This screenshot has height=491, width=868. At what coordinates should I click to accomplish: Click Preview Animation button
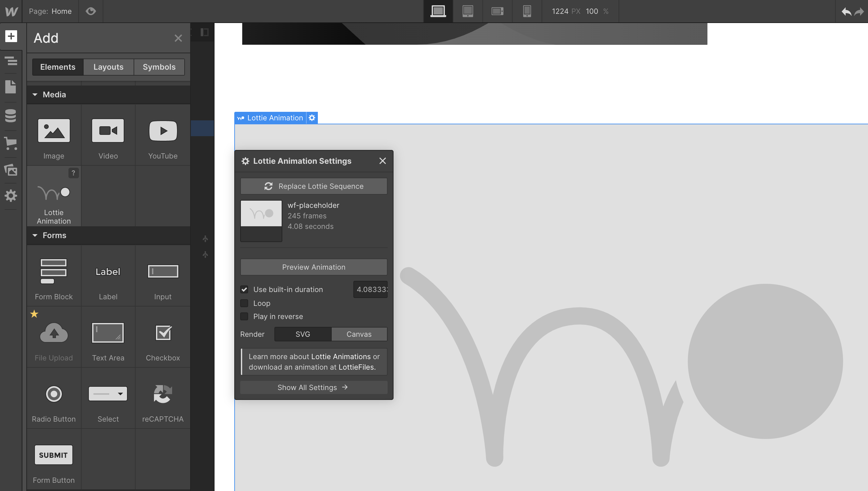tap(314, 267)
